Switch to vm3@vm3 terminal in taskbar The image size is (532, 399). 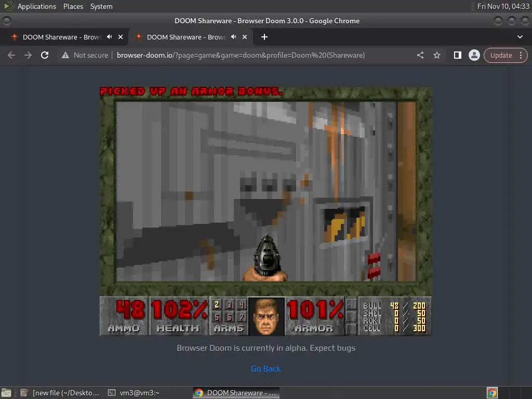[134, 393]
